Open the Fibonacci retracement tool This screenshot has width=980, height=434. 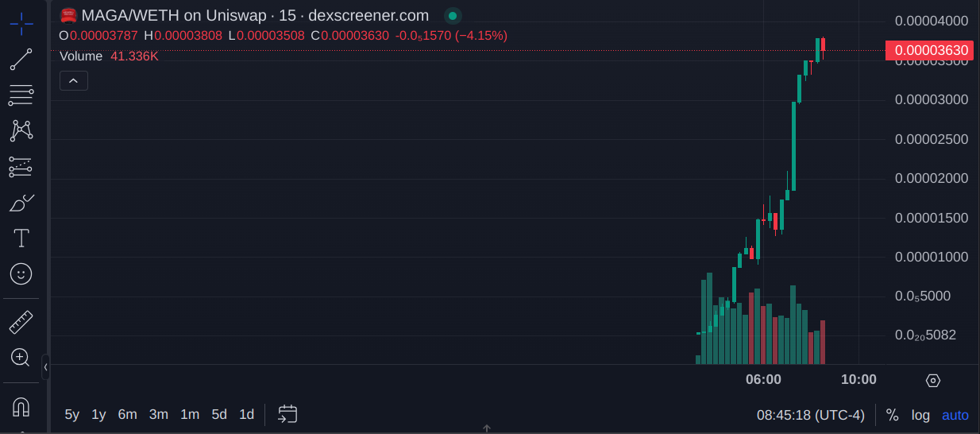21,95
